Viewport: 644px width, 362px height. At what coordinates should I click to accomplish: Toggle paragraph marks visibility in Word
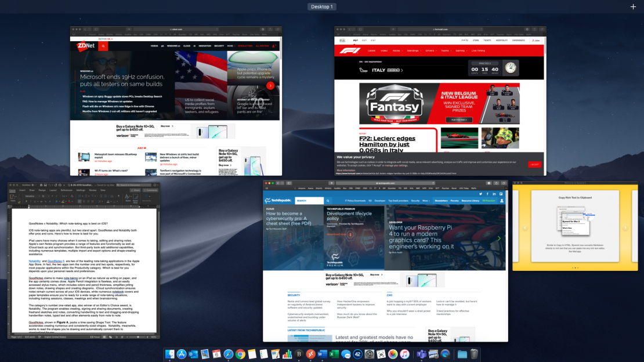pyautogui.click(x=118, y=196)
